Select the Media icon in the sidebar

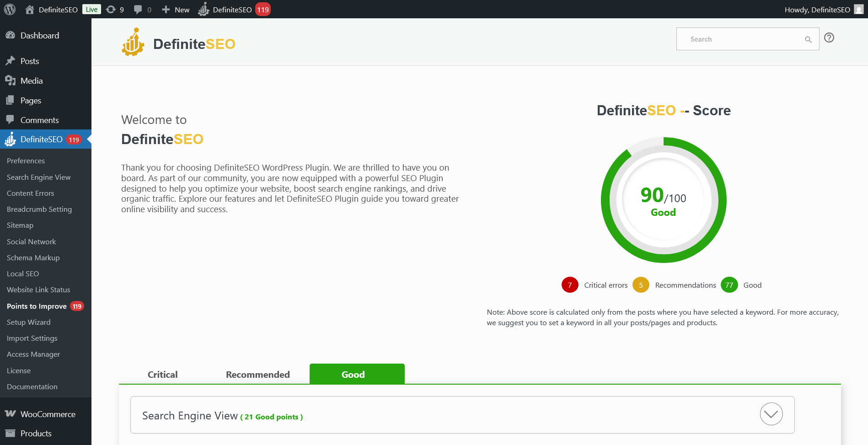[x=11, y=80]
